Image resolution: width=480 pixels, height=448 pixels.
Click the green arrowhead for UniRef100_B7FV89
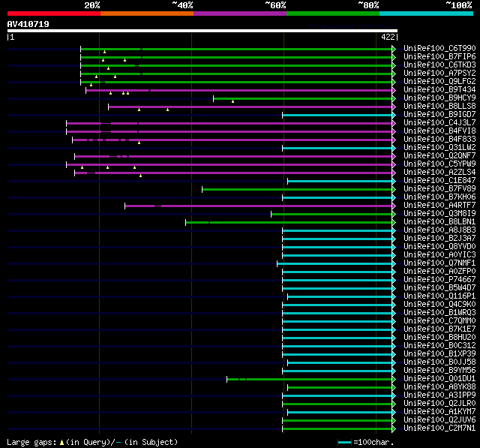click(x=394, y=190)
